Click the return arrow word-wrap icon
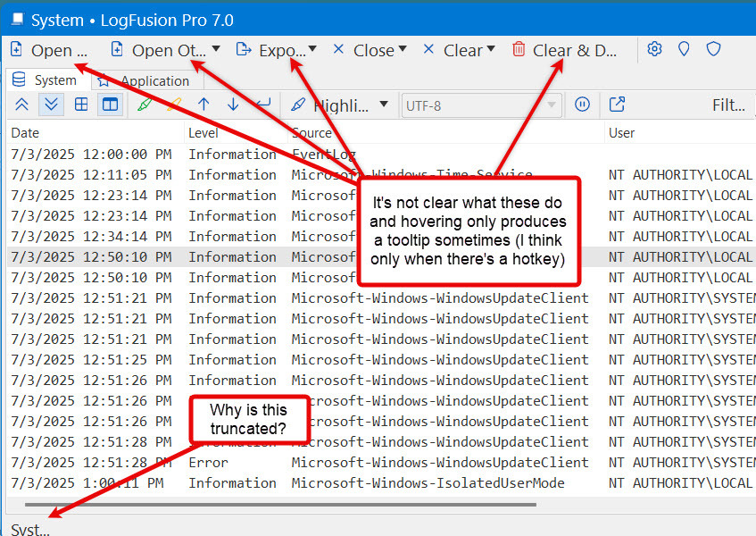The image size is (756, 536). tap(263, 104)
